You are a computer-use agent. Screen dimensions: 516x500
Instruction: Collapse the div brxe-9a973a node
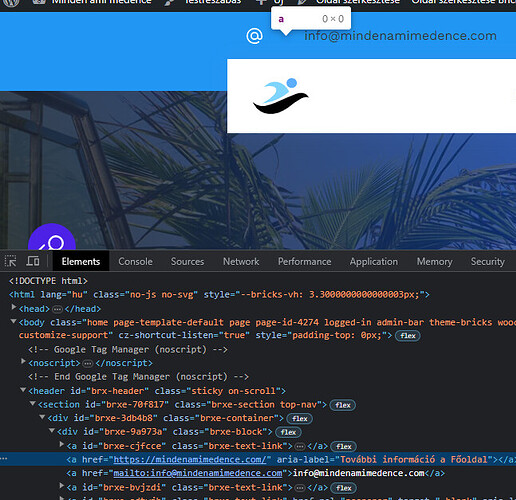[x=52, y=431]
